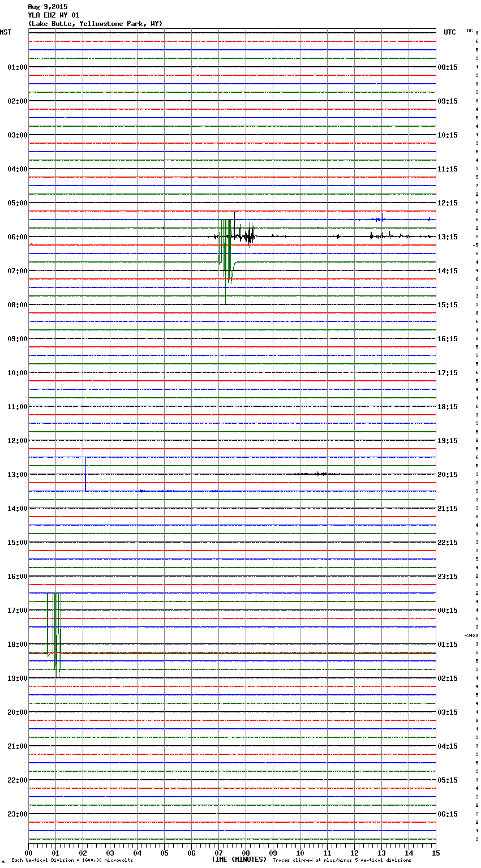481x868 pixels.
Task: Click the 'DC' column header
Action: click(470, 31)
